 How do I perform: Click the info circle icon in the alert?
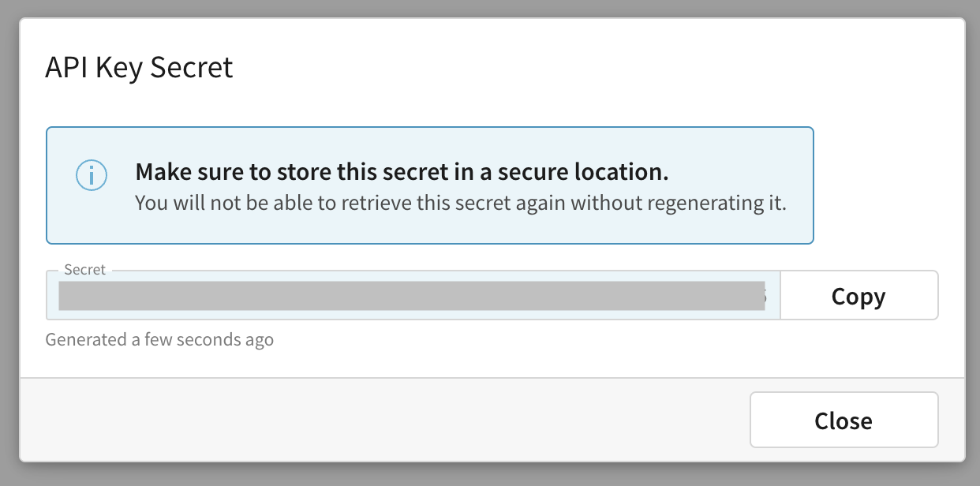91,175
